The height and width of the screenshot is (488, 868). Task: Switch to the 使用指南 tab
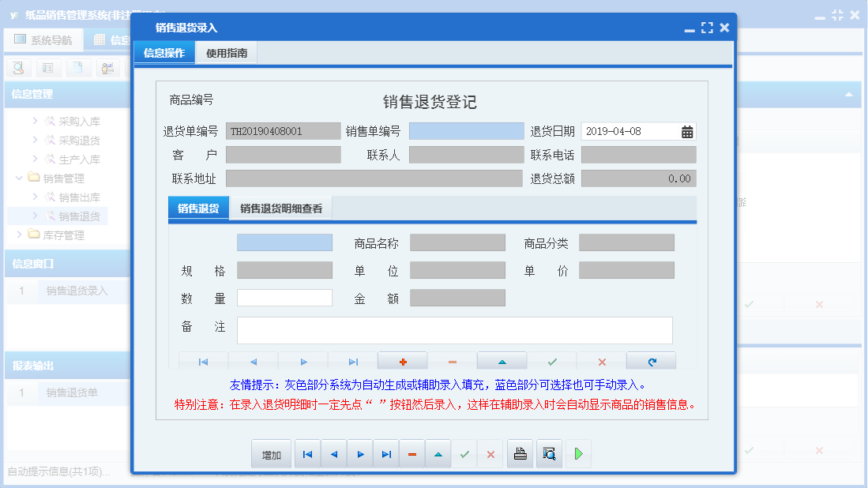pos(225,52)
